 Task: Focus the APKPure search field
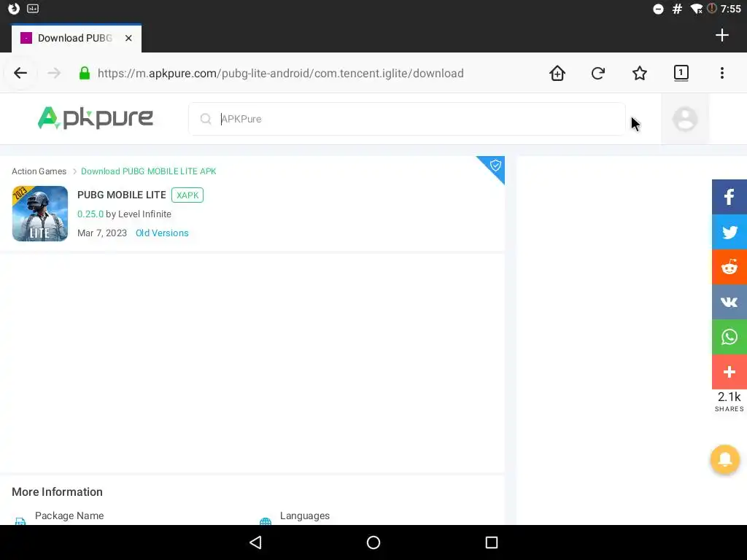(x=406, y=119)
